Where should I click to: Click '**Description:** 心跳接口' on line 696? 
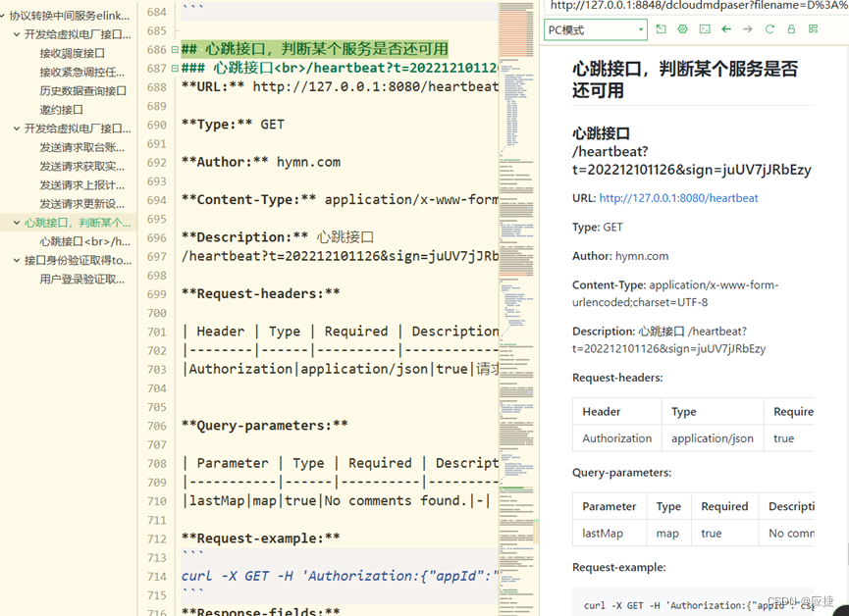point(277,237)
